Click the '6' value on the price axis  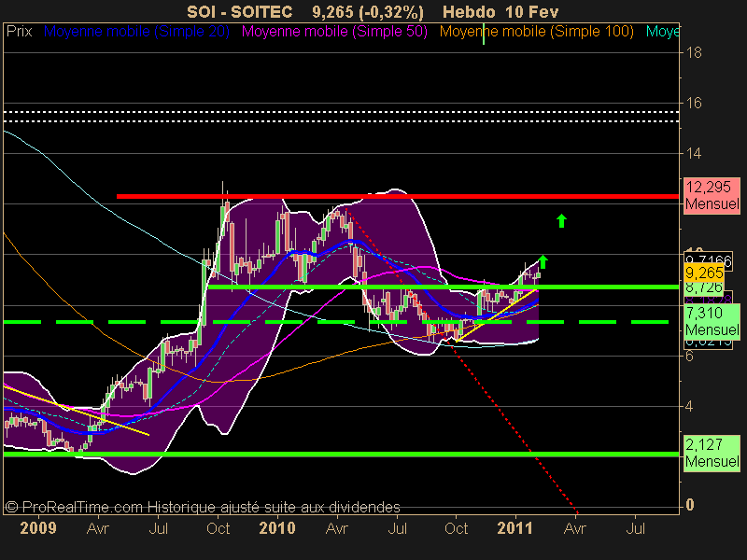[x=689, y=357]
